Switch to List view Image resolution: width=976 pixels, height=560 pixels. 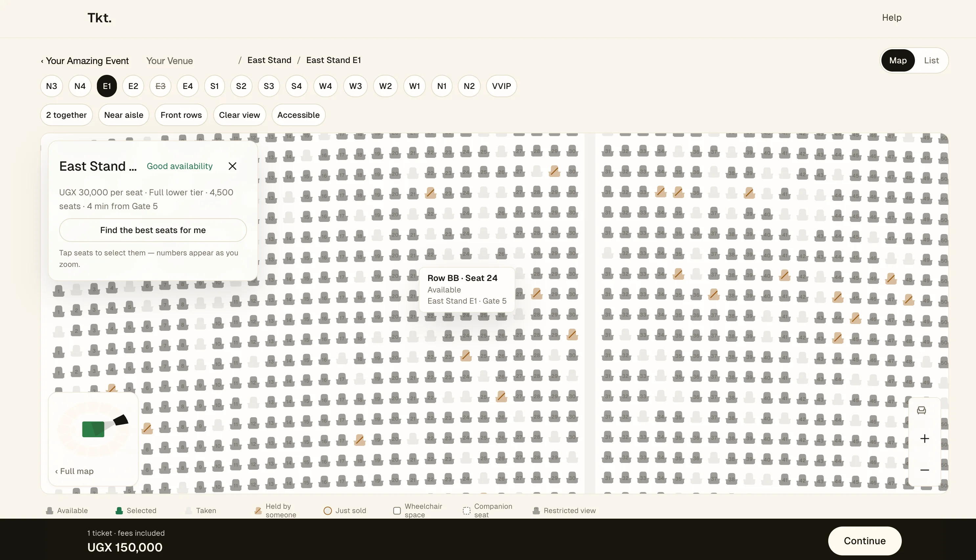point(931,60)
